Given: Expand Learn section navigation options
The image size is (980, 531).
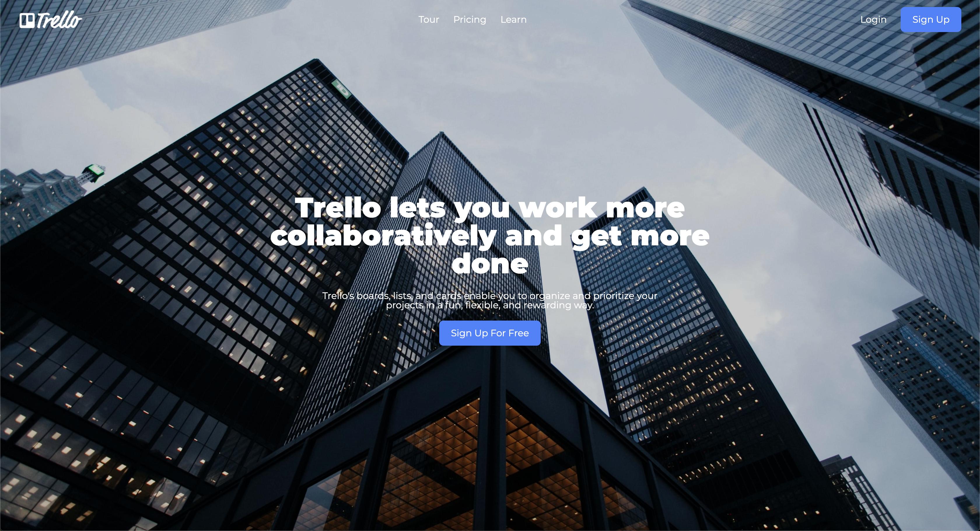Looking at the screenshot, I should [x=514, y=20].
